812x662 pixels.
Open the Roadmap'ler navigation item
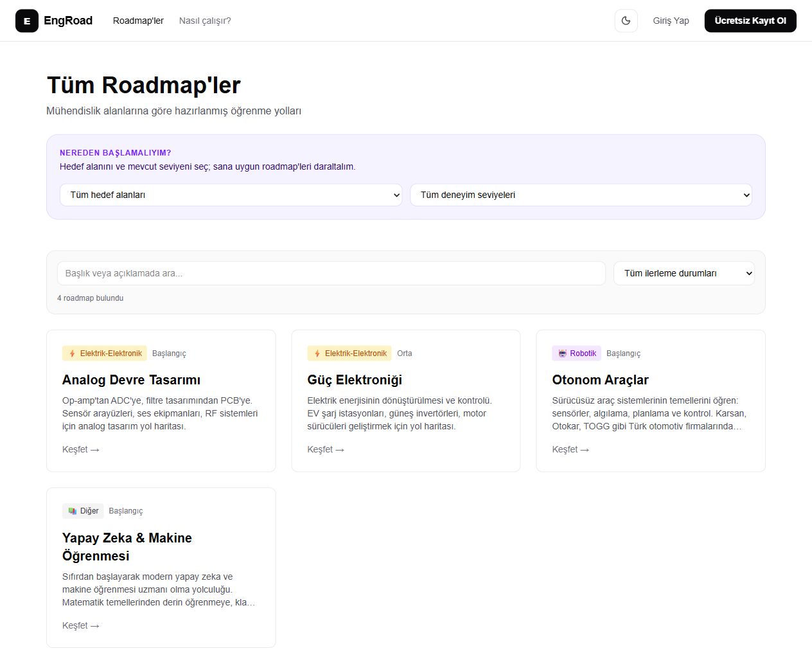coord(138,21)
